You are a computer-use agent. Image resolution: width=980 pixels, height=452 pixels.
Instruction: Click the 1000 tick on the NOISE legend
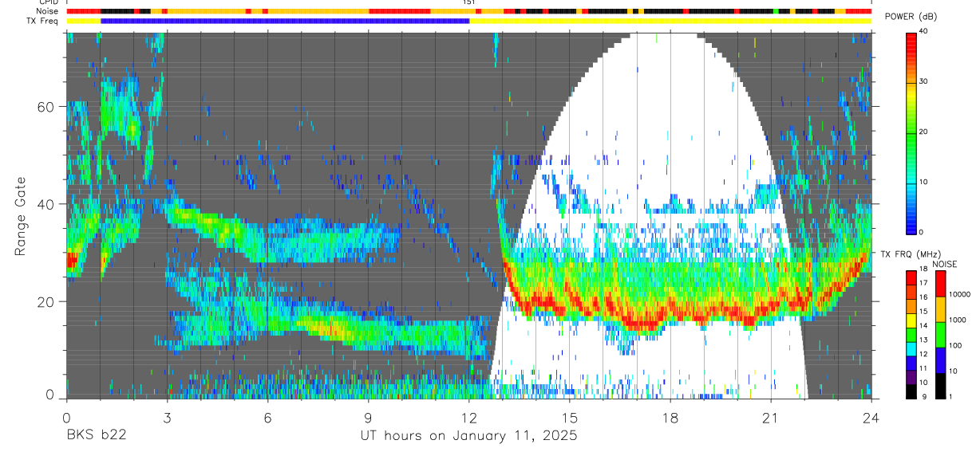tap(958, 320)
